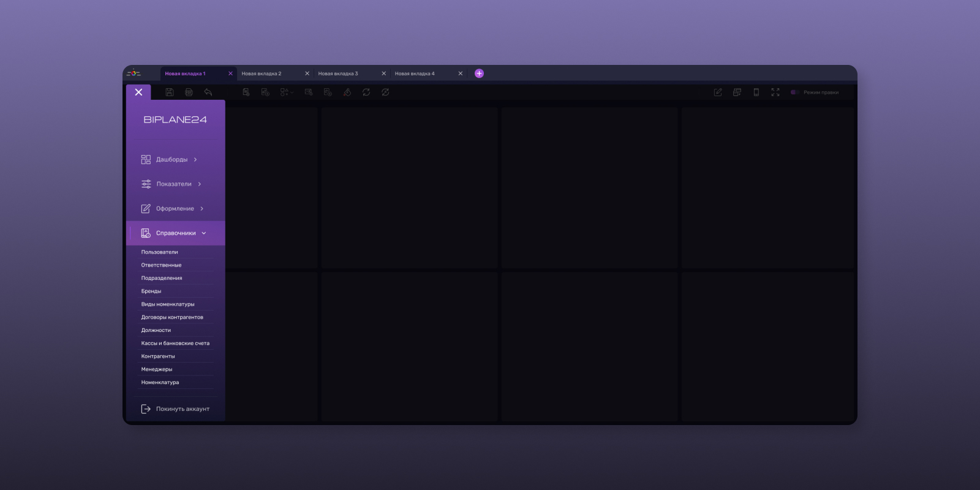Image resolution: width=980 pixels, height=490 pixels.
Task: Open Ответственные in Справочники list
Action: click(176, 265)
